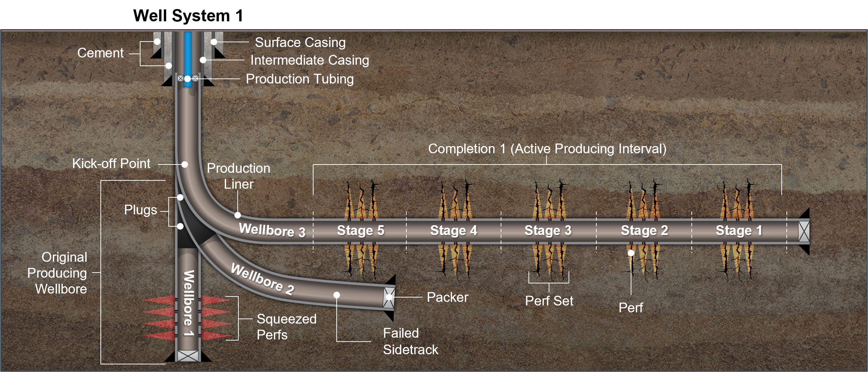The image size is (868, 372).
Task: Click the Intermediate Casing marker dot
Action: coord(203,60)
